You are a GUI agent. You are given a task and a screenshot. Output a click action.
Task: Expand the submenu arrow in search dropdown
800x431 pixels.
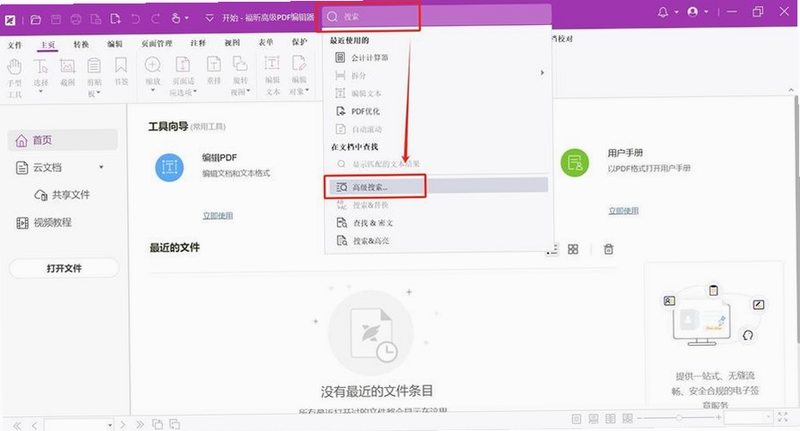(x=542, y=73)
